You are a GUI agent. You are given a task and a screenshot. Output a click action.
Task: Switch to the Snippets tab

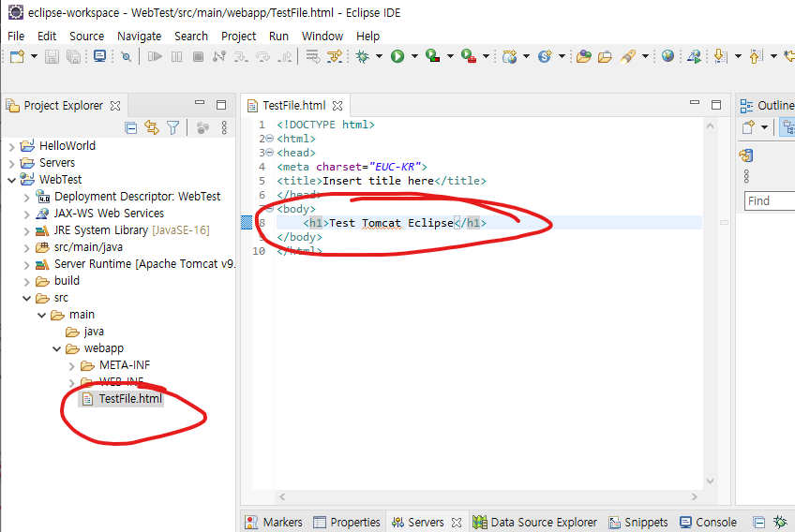(x=638, y=522)
